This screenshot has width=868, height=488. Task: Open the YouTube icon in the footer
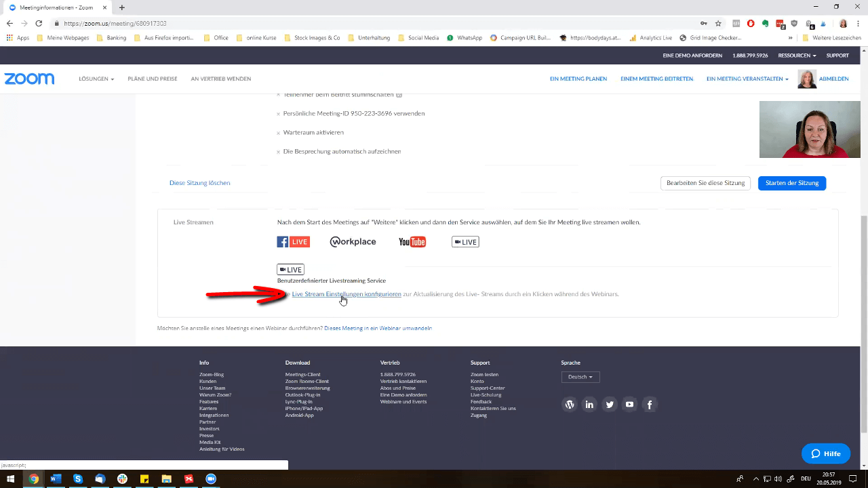pos(629,405)
